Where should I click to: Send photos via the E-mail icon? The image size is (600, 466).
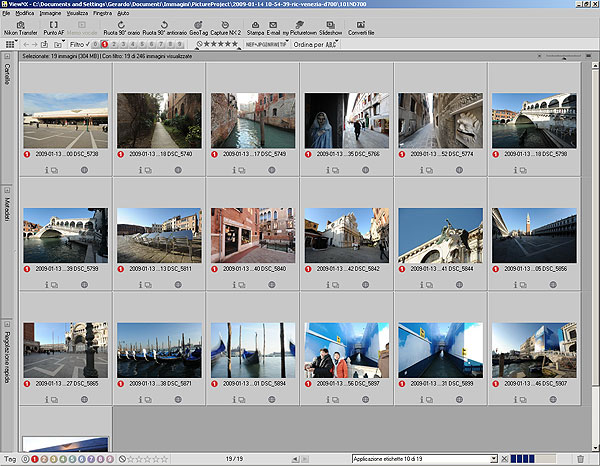tap(273, 28)
